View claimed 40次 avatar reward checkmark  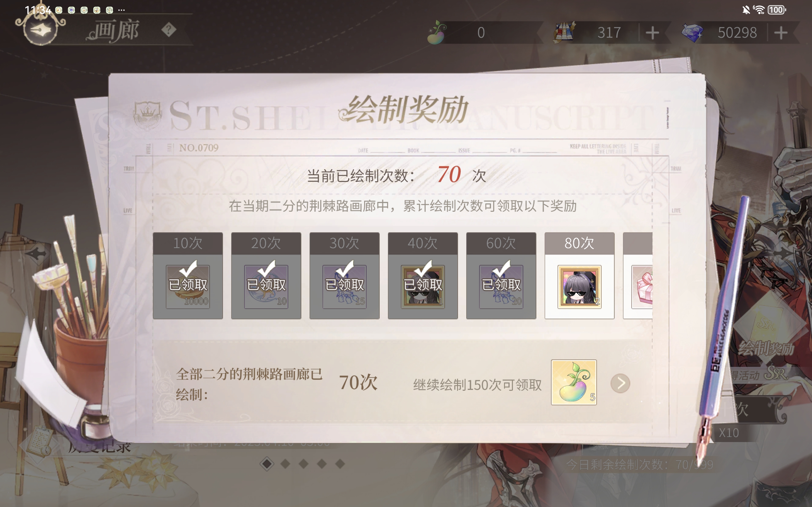click(x=423, y=276)
